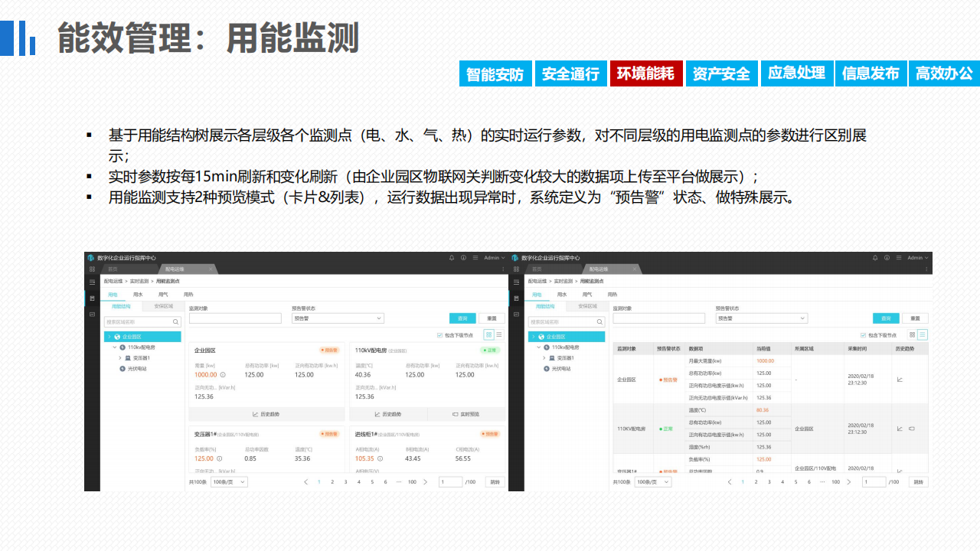Click the info circle icon in left screenshot header

point(463,258)
